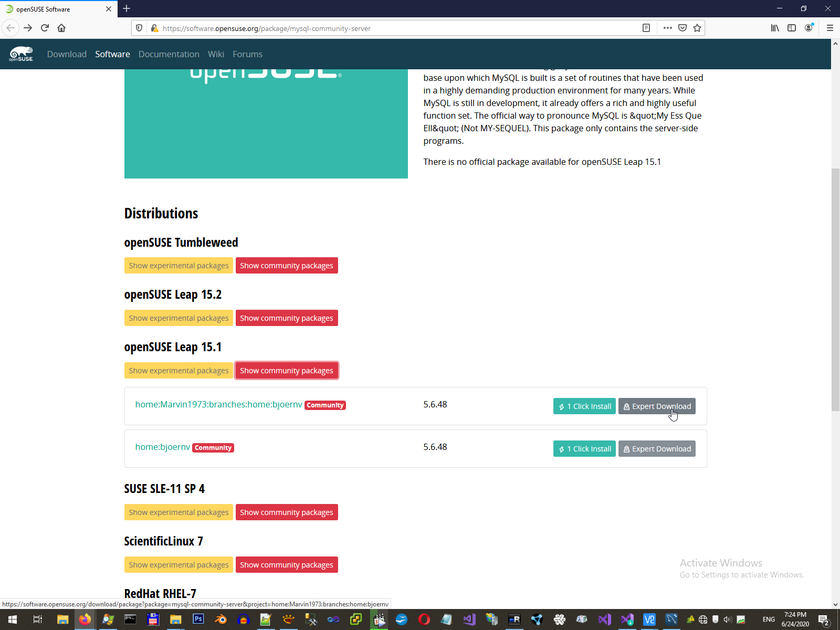Image resolution: width=840 pixels, height=630 pixels.
Task: Launch Blender from the taskbar
Action: pos(220,619)
